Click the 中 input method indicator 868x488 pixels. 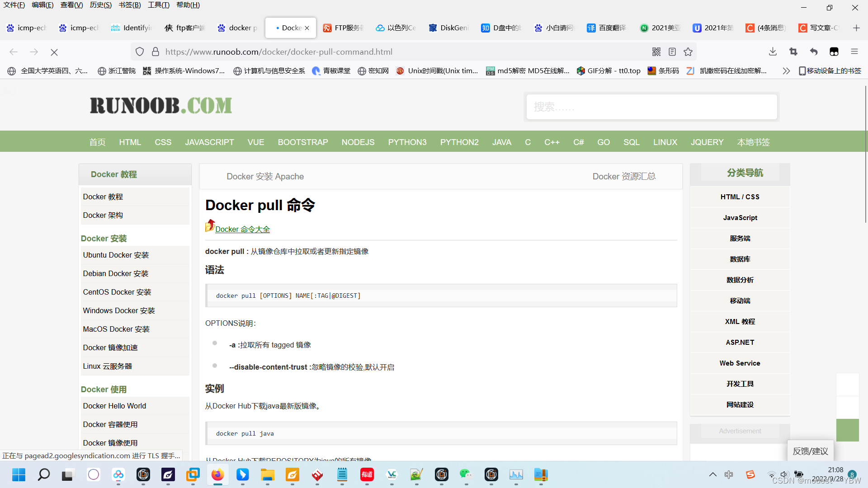(x=729, y=474)
